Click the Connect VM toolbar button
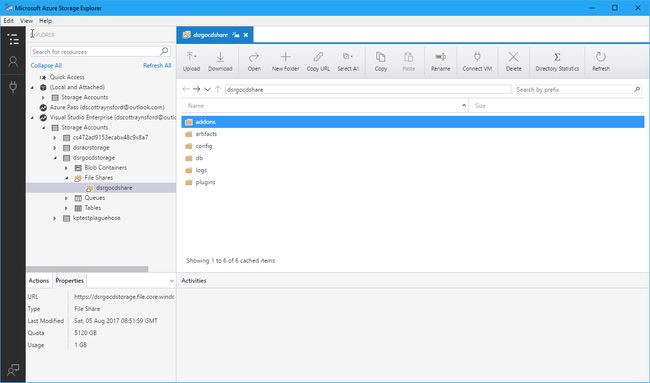Screen dimensions: 650x383 (477, 61)
